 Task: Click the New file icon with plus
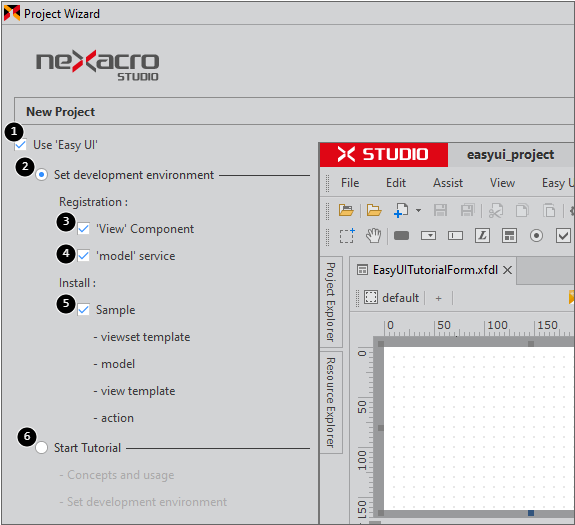click(x=401, y=210)
